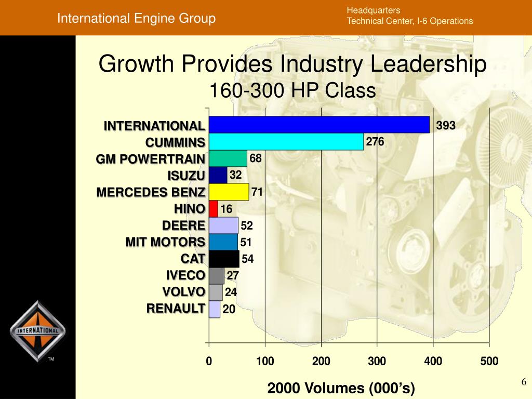The image size is (532, 399).
Task: Click the RENAULT category label
Action: click(176, 309)
